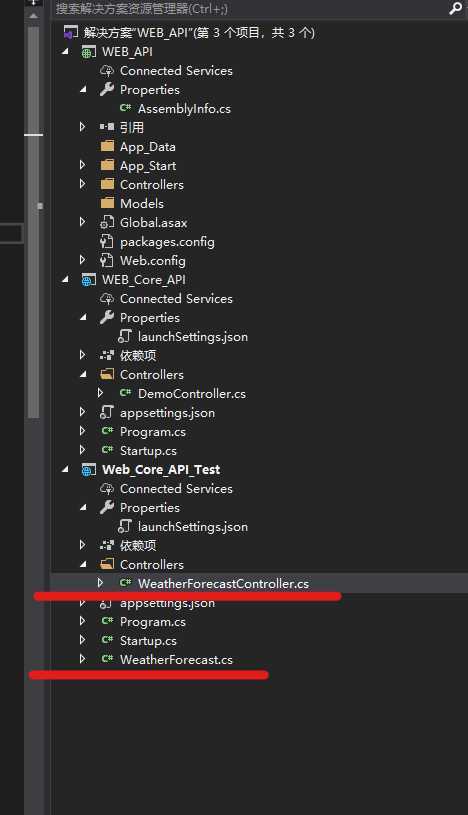Open WeatherForecastController.cs
This screenshot has width=468, height=815.
[x=224, y=584]
